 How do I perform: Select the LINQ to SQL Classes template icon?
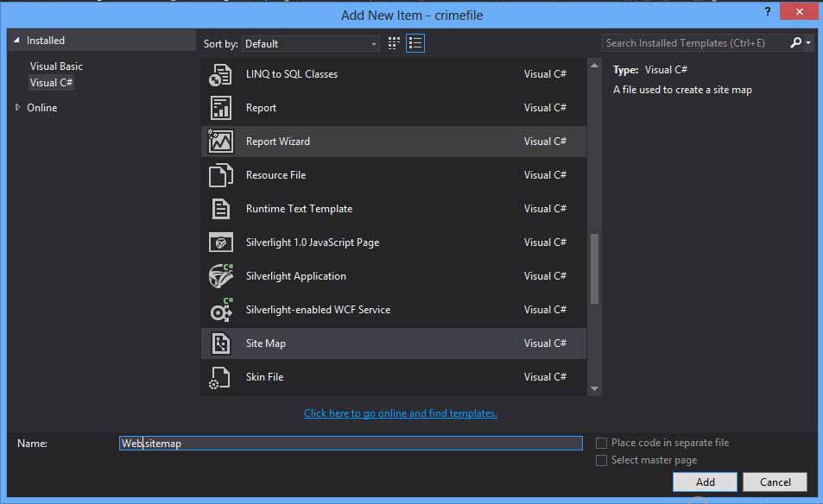coord(219,74)
